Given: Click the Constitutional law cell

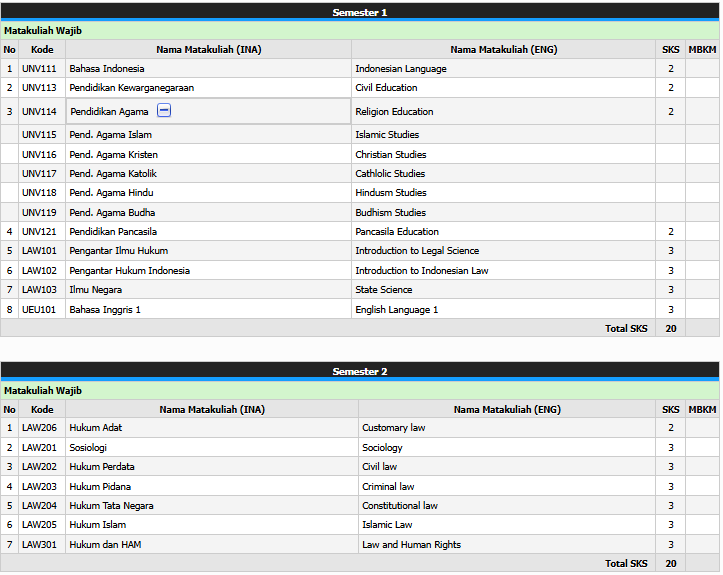Looking at the screenshot, I should click(400, 506).
